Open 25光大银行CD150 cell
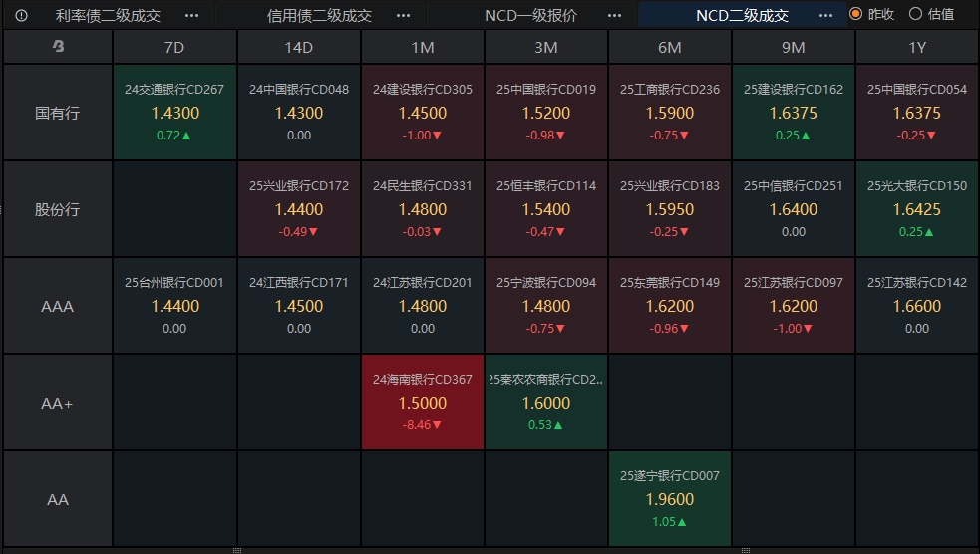The height and width of the screenshot is (554, 980). (917, 209)
